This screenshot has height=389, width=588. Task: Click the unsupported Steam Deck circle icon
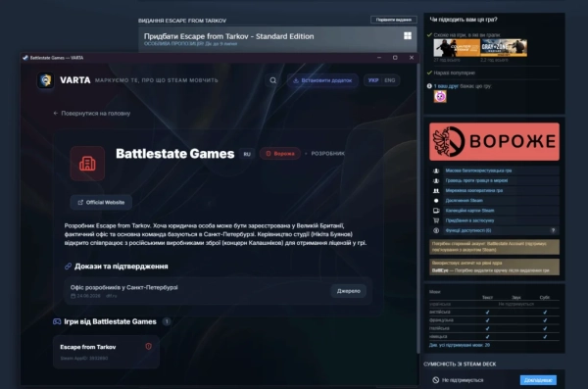(435, 380)
